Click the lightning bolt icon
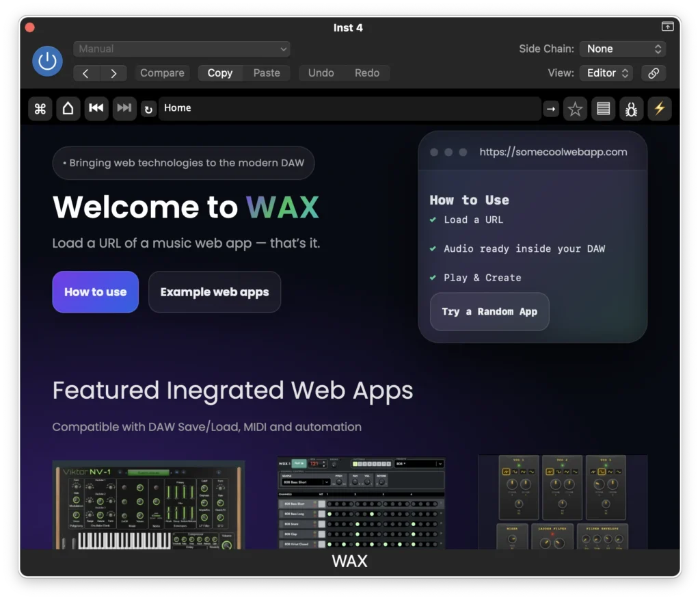The height and width of the screenshot is (600, 700). 660,108
